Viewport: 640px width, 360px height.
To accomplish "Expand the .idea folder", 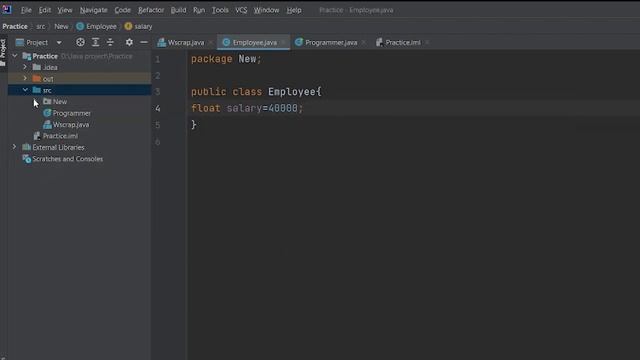I will tap(25, 67).
